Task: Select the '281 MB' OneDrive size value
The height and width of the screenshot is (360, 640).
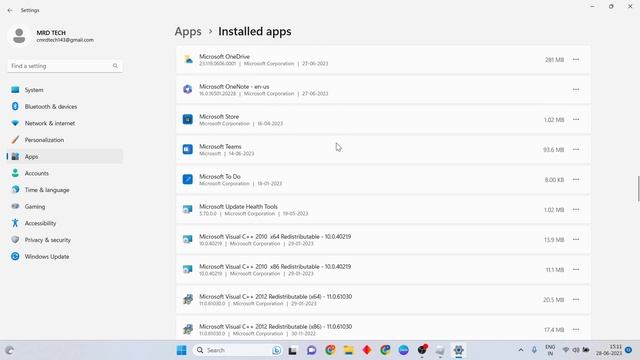Action: tap(554, 60)
